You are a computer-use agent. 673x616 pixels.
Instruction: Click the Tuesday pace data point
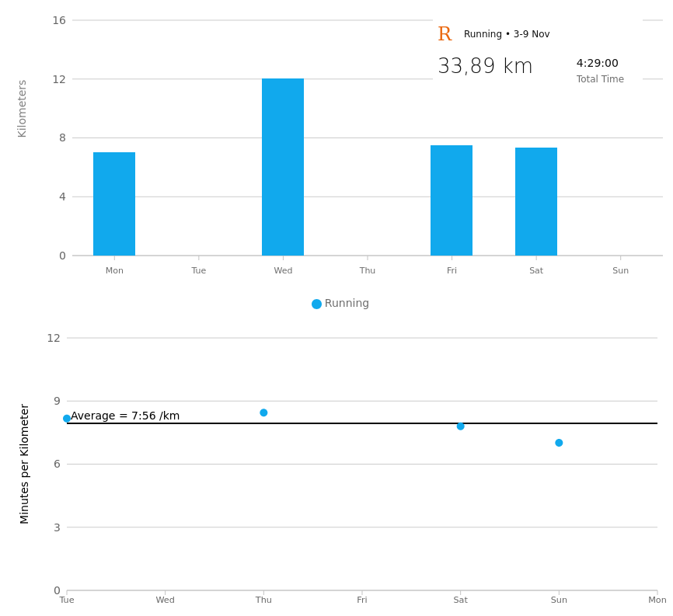pos(67,418)
